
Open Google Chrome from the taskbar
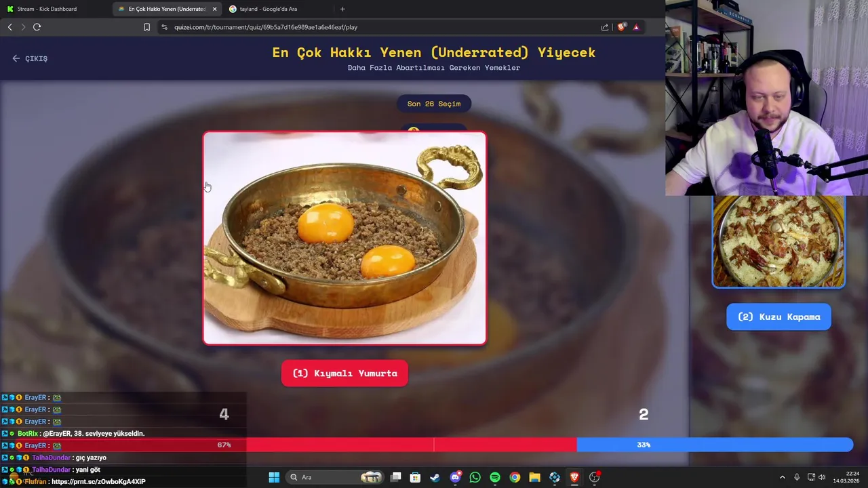click(515, 477)
